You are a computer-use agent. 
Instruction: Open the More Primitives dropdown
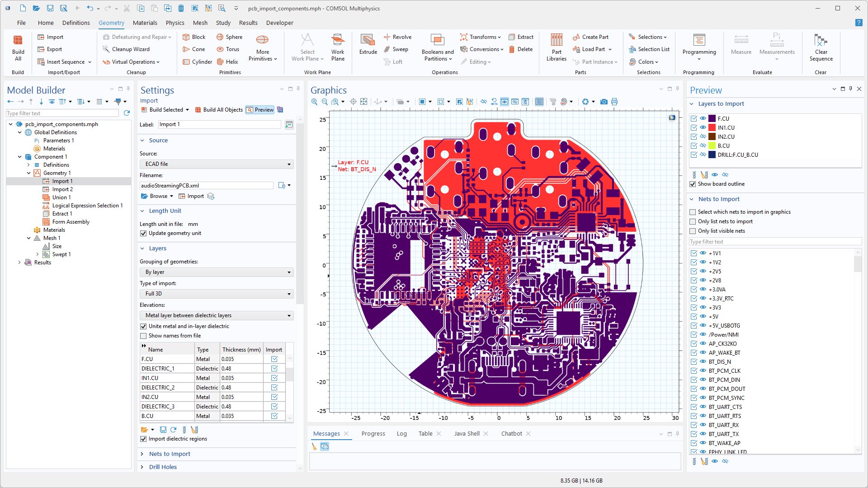pos(262,47)
